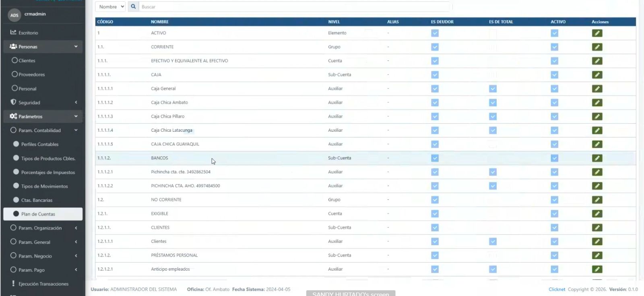Viewport: 644px width, 296px height.
Task: Edit PICHINCHA CTA. AHO. 4997484500 row
Action: (x=597, y=186)
